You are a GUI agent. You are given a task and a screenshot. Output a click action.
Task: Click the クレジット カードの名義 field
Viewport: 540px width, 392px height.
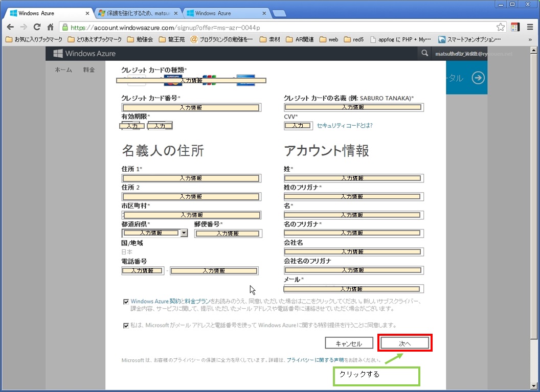pyautogui.click(x=354, y=107)
